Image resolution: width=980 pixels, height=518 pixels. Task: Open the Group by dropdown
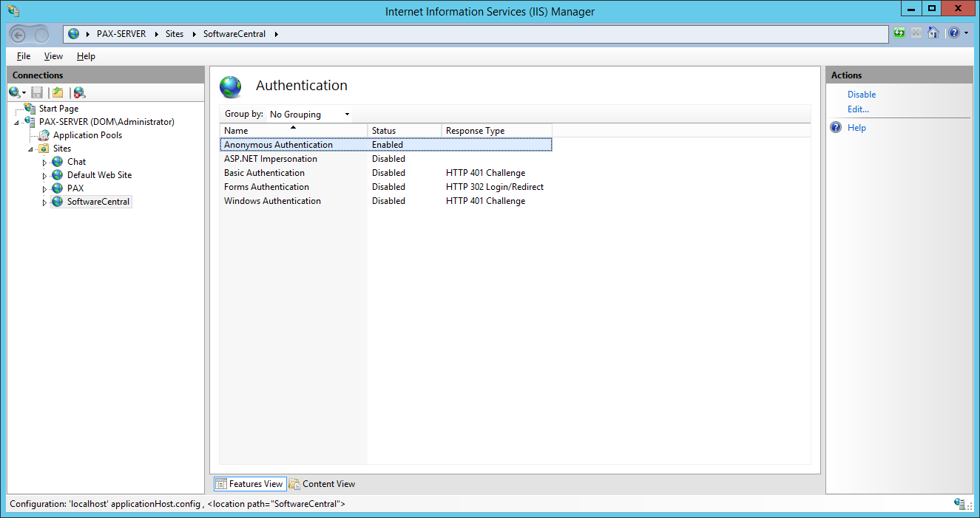(x=309, y=115)
